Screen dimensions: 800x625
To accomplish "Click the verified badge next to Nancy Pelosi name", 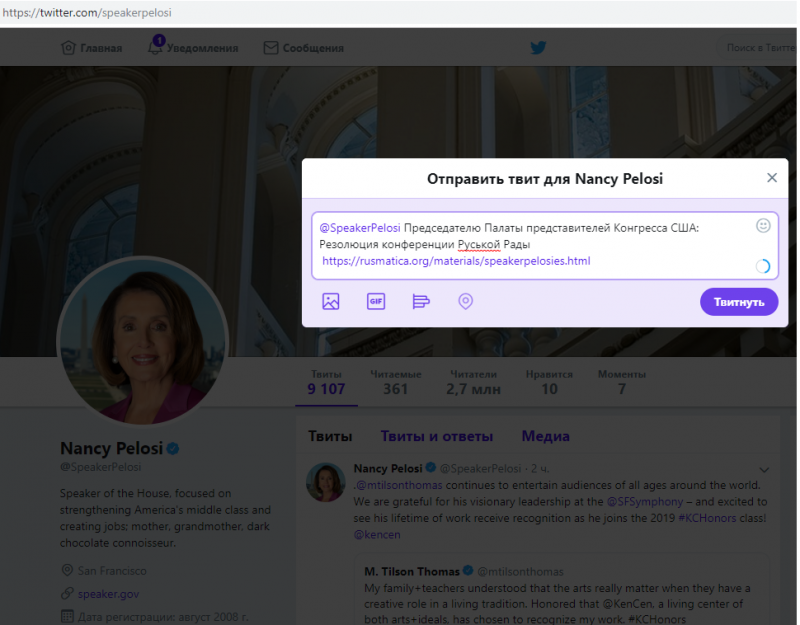I will point(173,448).
